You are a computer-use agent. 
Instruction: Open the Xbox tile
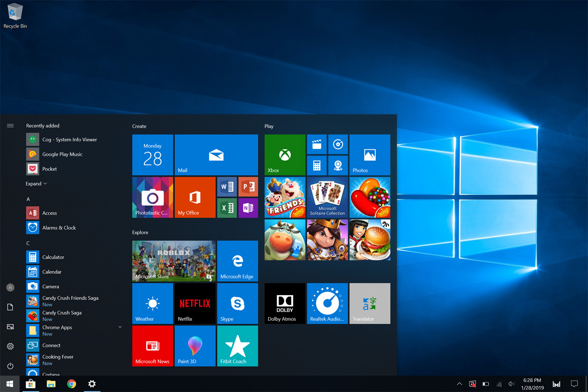[x=285, y=155]
